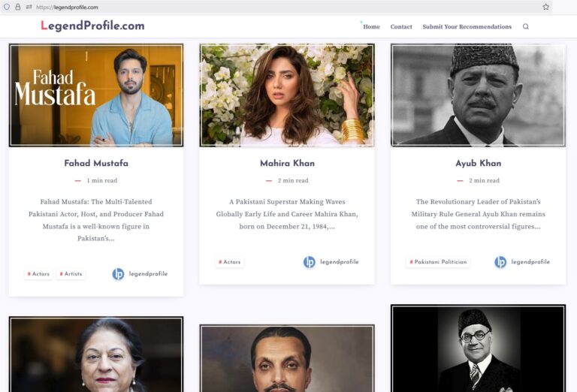Viewport: 577px width, 392px height.
Task: Open the Ayub Khan title link
Action: point(478,163)
